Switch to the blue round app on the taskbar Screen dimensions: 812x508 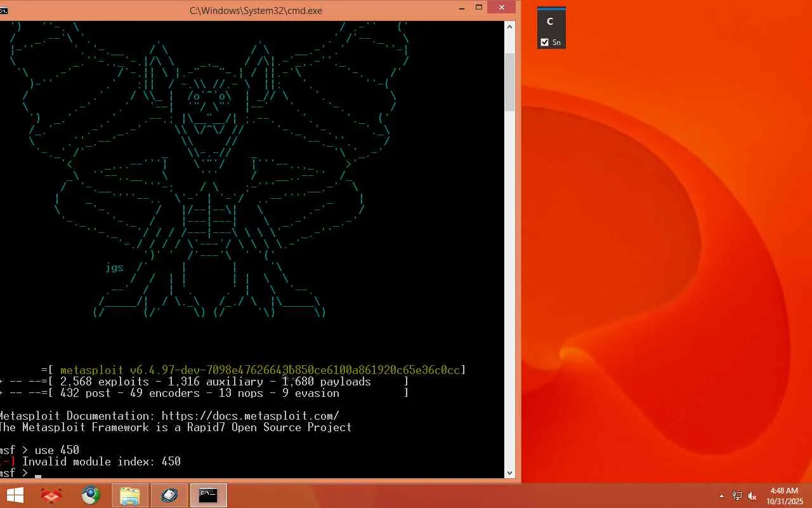pos(169,495)
